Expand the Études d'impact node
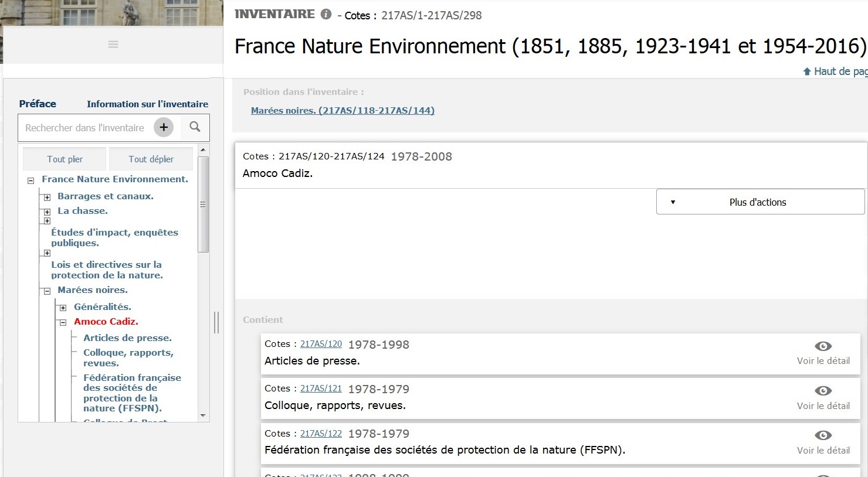This screenshot has height=477, width=868. tap(47, 221)
